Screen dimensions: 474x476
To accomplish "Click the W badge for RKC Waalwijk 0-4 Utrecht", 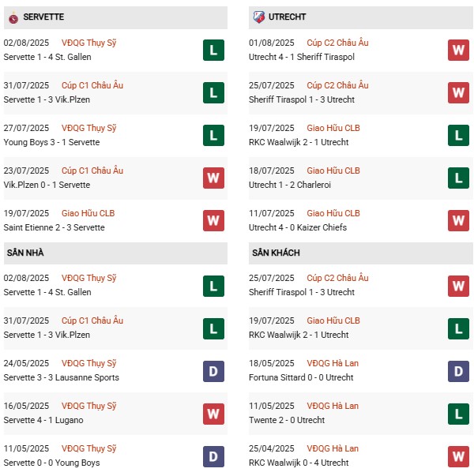I will coord(458,455).
